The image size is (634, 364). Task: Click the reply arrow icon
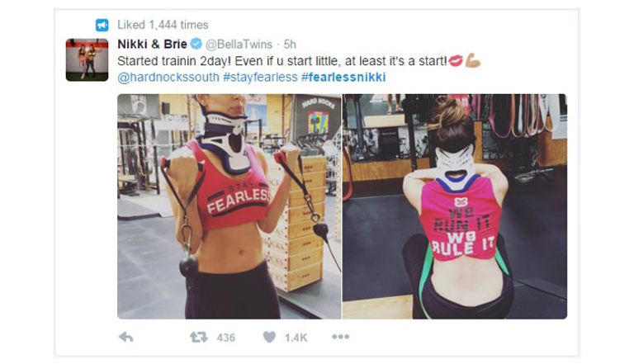click(x=125, y=337)
